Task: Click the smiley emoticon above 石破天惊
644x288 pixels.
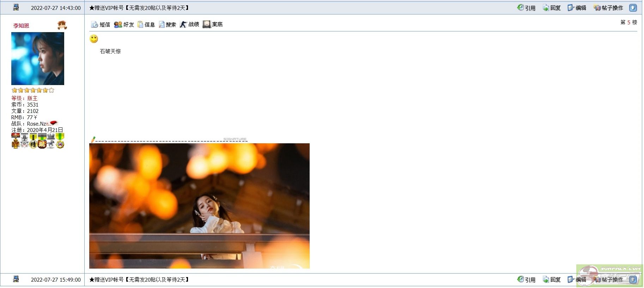Action: [x=94, y=39]
